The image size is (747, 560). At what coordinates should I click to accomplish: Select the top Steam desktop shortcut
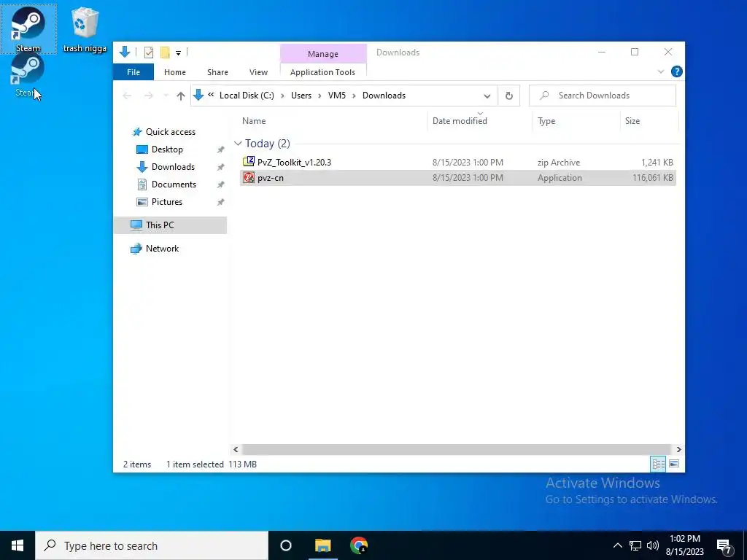[28, 29]
